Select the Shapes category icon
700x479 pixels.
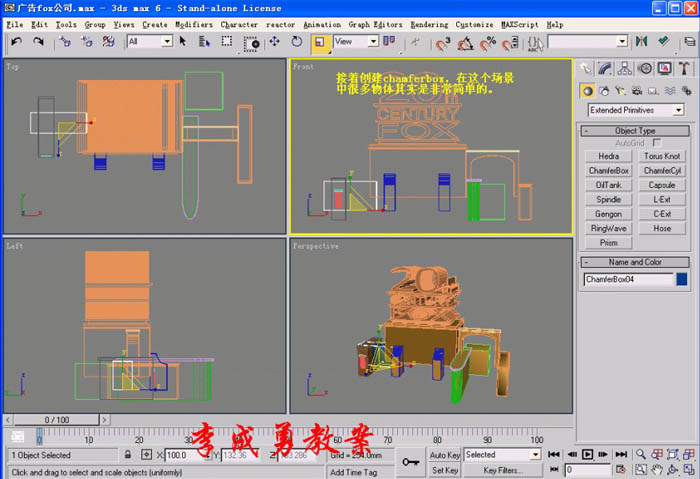point(604,91)
